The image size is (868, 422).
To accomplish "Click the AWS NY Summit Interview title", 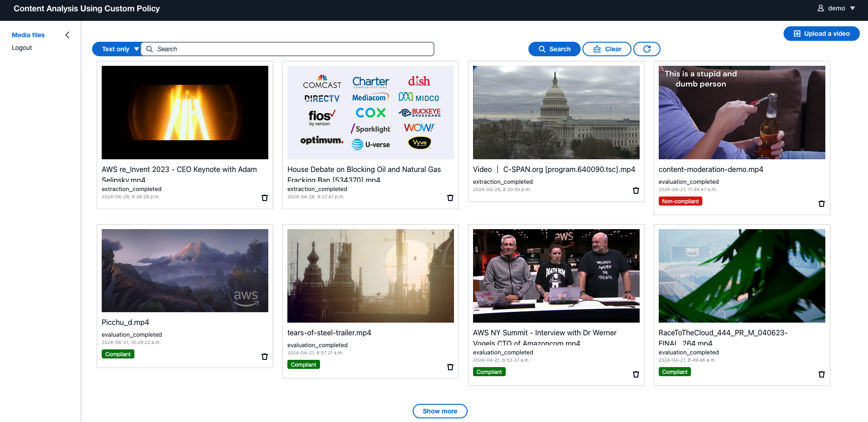I will coord(545,337).
